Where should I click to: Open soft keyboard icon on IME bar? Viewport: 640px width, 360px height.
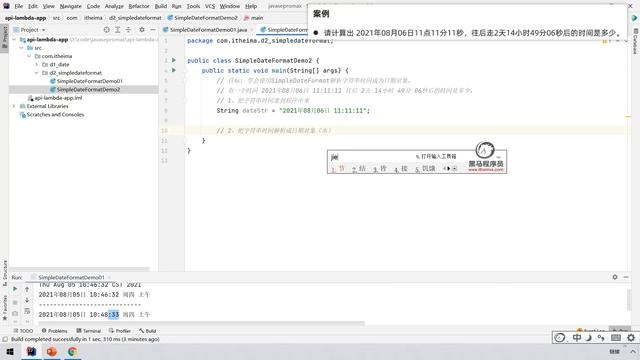point(616,338)
